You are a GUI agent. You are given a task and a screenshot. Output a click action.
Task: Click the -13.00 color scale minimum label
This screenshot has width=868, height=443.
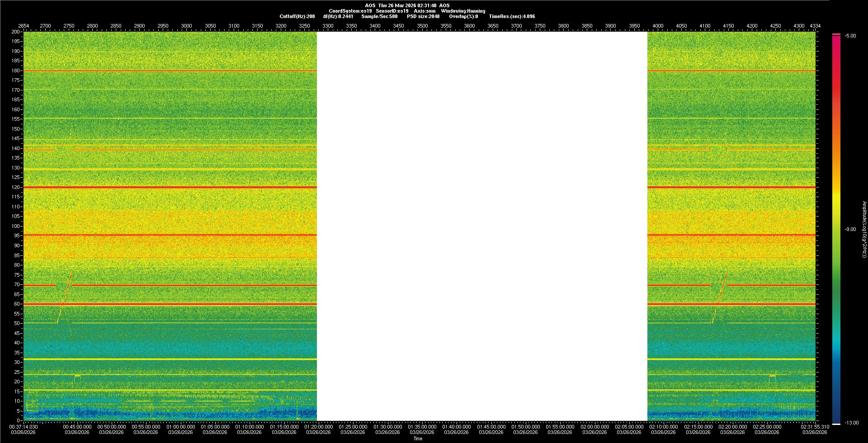pos(851,423)
